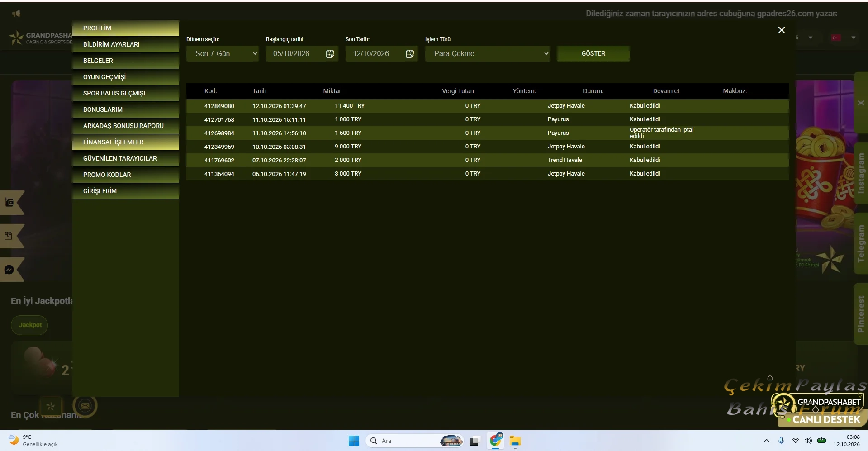Click the Jackpot pill button

30,325
